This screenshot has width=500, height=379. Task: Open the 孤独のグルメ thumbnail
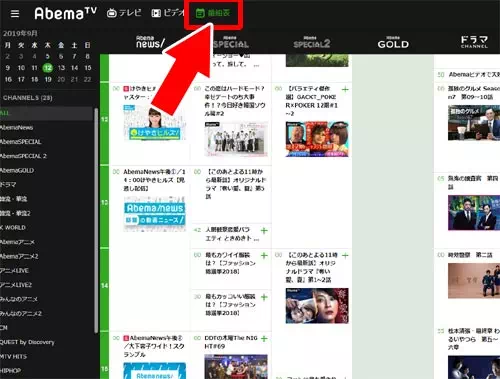click(x=474, y=123)
